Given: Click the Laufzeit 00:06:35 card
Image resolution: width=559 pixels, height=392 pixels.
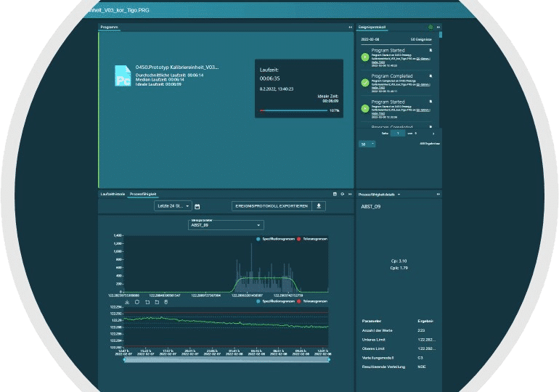Looking at the screenshot, I should pyautogui.click(x=299, y=89).
